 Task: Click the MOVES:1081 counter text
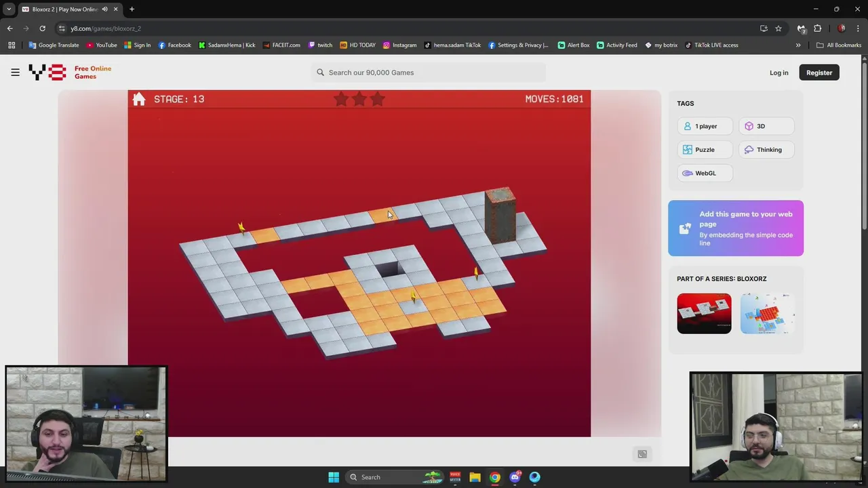click(554, 99)
